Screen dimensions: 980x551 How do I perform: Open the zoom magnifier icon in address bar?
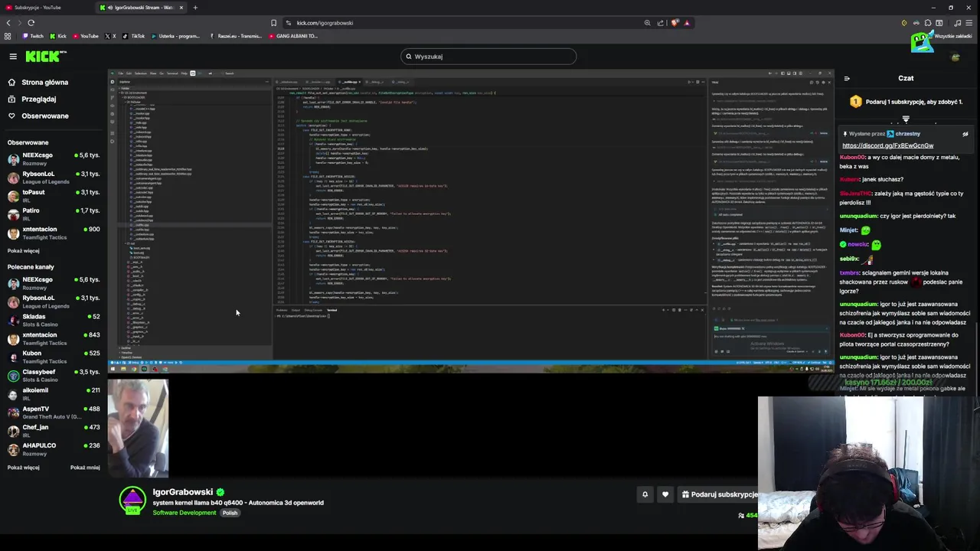click(647, 23)
